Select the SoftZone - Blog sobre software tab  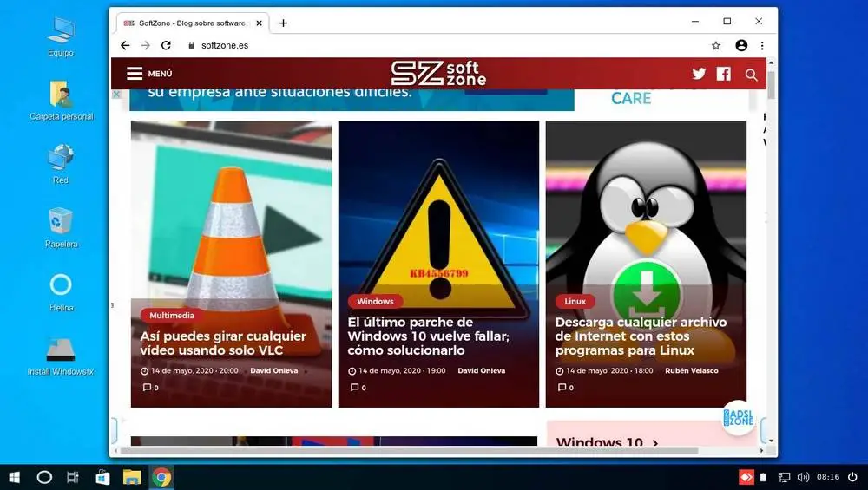pyautogui.click(x=193, y=23)
